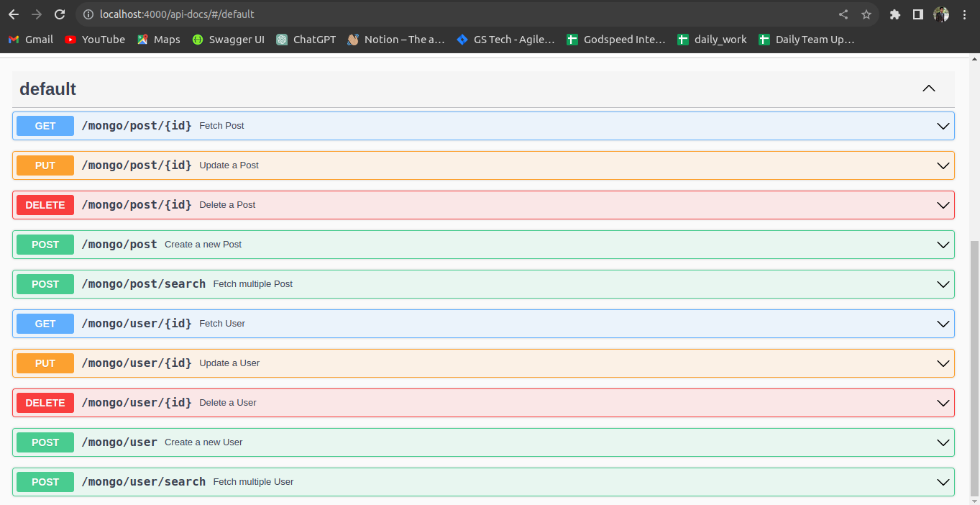
Task: Click the PUT badge for Update a Post
Action: (45, 165)
